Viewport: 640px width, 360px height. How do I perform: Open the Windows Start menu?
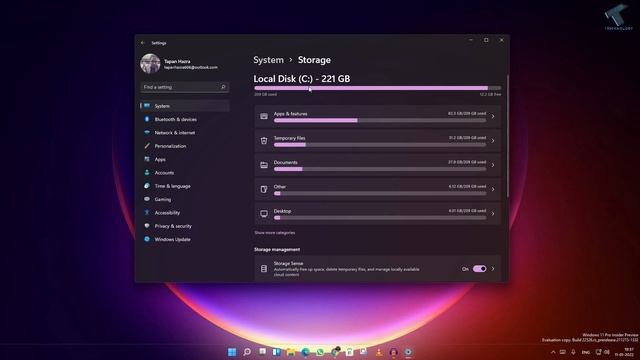pyautogui.click(x=232, y=352)
